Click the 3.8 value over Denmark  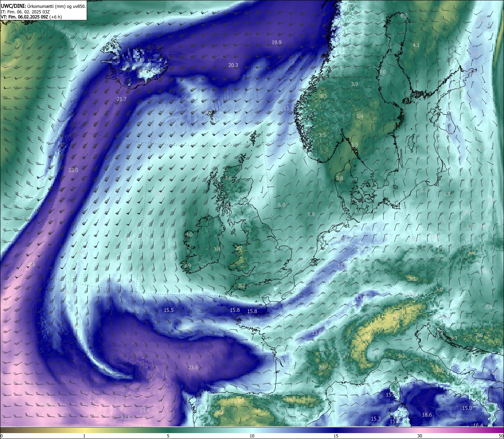point(339,178)
